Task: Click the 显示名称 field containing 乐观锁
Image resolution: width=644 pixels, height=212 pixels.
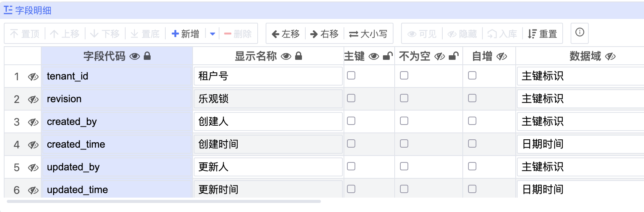Action: [268, 99]
